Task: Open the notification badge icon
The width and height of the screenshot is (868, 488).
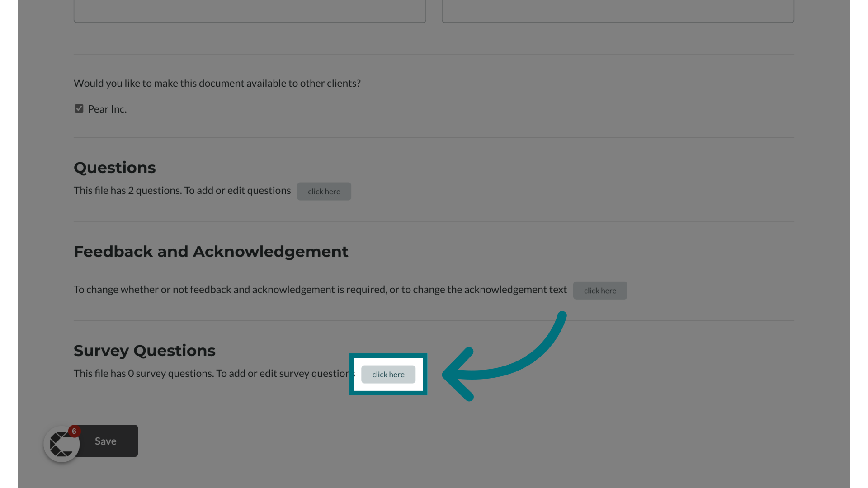Action: click(x=74, y=431)
